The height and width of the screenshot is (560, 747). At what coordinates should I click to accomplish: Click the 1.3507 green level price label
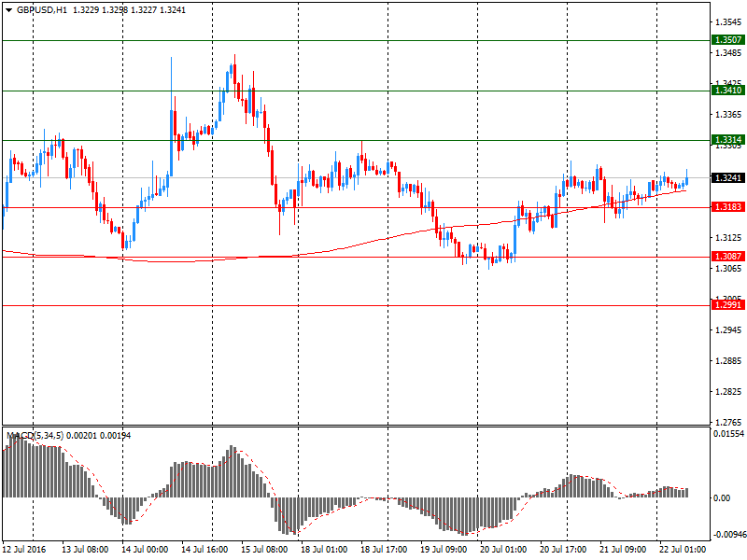point(728,40)
